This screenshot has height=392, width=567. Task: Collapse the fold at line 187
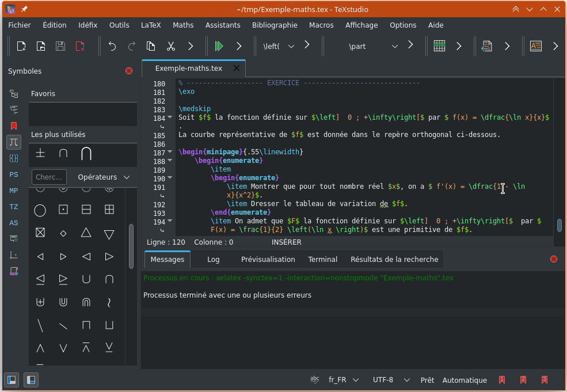[x=170, y=151]
